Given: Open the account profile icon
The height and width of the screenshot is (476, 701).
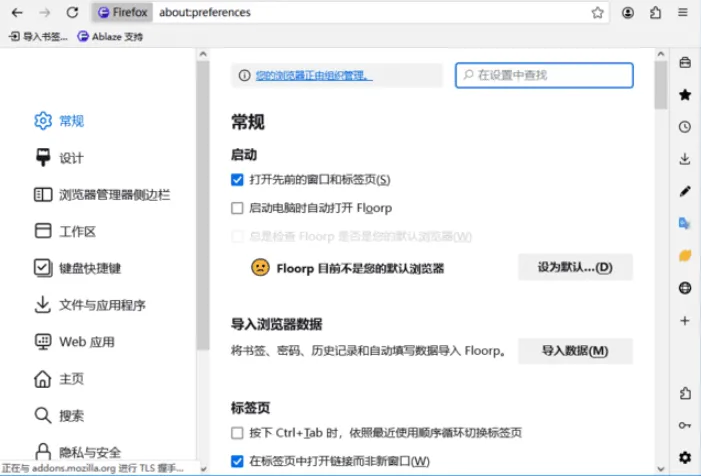Looking at the screenshot, I should tap(628, 13).
